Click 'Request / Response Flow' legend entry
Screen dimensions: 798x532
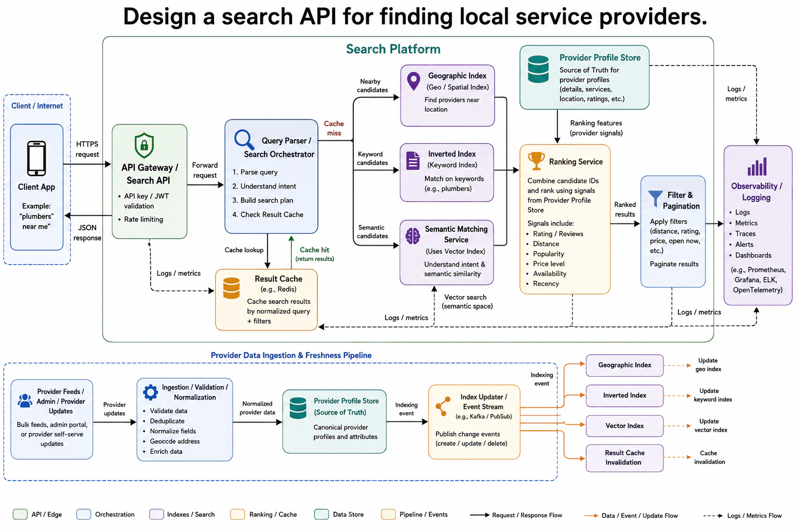click(x=515, y=515)
